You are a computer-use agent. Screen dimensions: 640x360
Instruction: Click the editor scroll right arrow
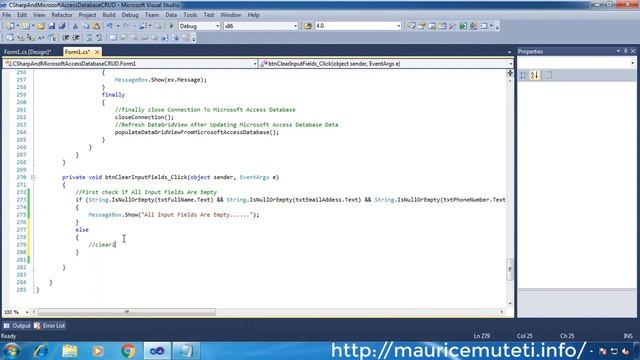(x=502, y=312)
